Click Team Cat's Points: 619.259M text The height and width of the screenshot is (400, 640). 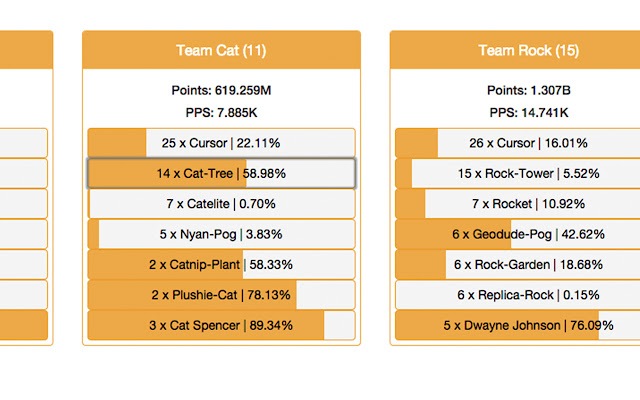221,90
